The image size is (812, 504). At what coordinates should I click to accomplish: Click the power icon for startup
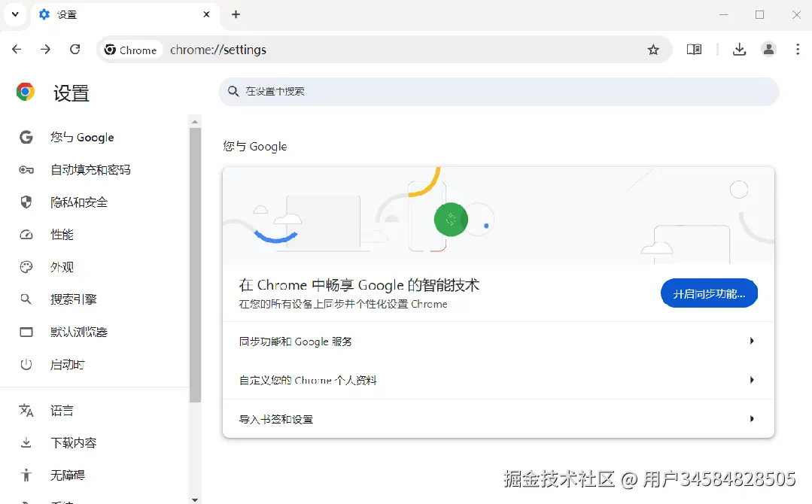26,364
